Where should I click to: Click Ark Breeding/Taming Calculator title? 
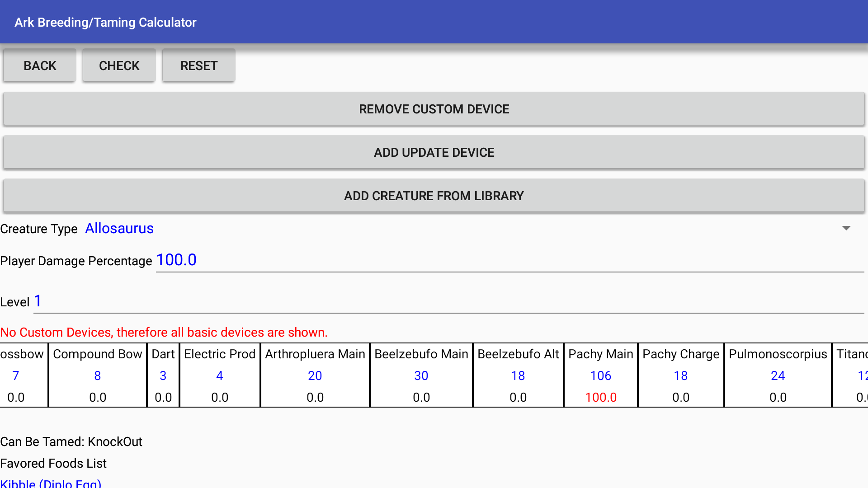[105, 22]
